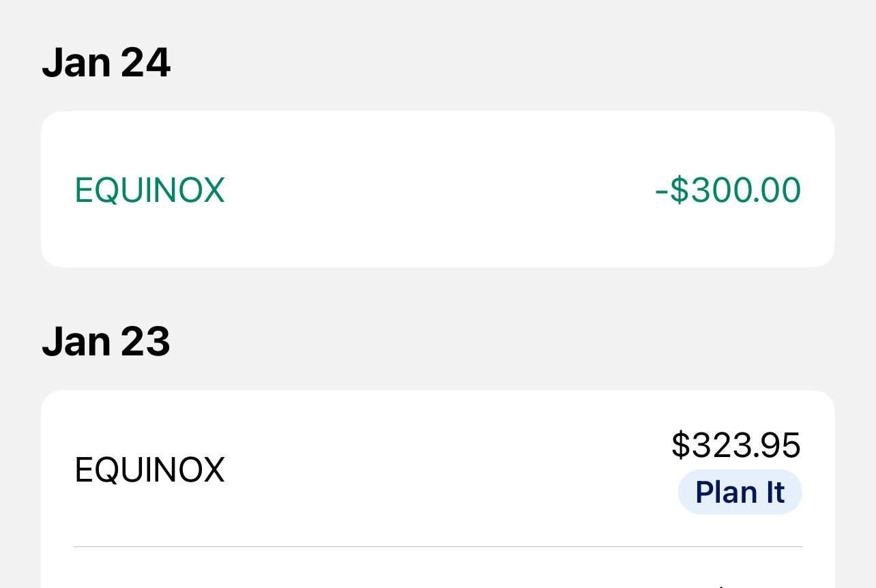Screen dimensions: 876x588
Task: Tap the Plan It button
Action: [x=740, y=492]
